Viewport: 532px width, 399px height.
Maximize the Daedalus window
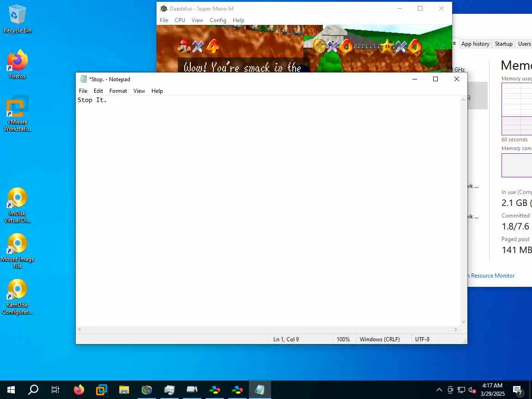click(420, 8)
